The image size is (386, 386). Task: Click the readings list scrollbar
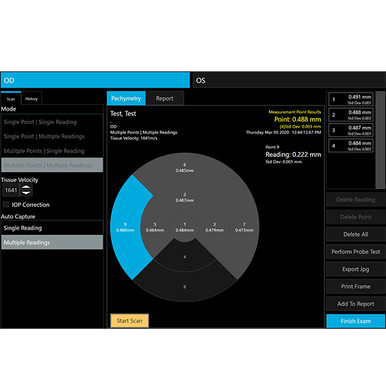point(380,140)
